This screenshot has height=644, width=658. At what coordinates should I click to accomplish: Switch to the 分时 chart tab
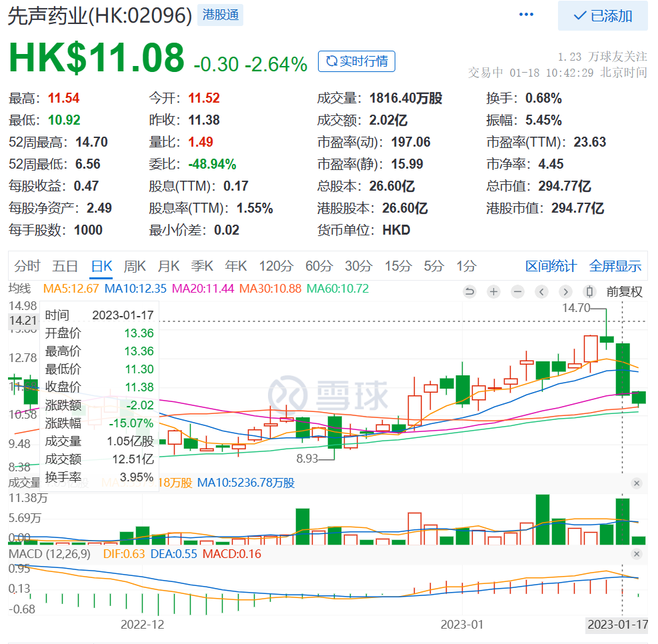pos(27,266)
